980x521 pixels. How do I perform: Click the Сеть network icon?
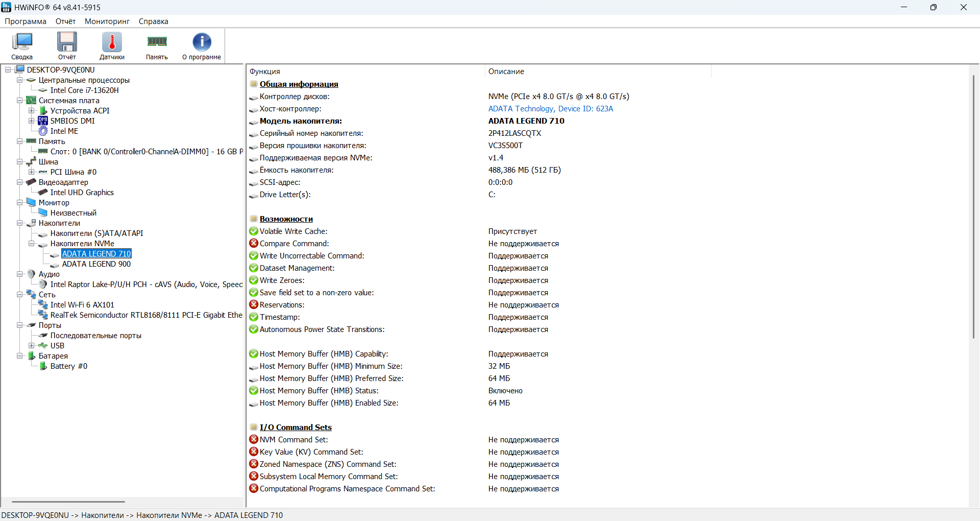pos(31,294)
